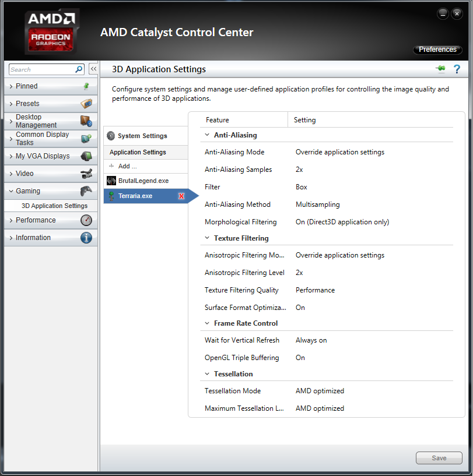473x476 pixels.
Task: Click the Presets icon in sidebar
Action: (86, 104)
